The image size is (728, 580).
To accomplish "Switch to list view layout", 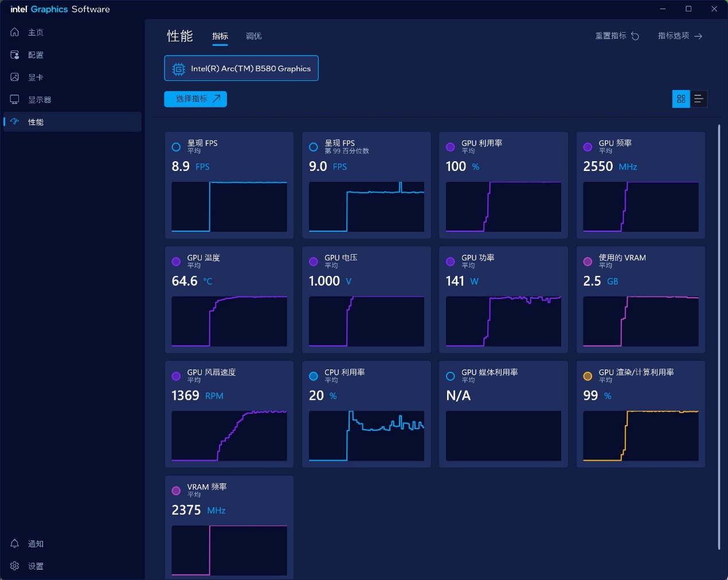I will 699,99.
